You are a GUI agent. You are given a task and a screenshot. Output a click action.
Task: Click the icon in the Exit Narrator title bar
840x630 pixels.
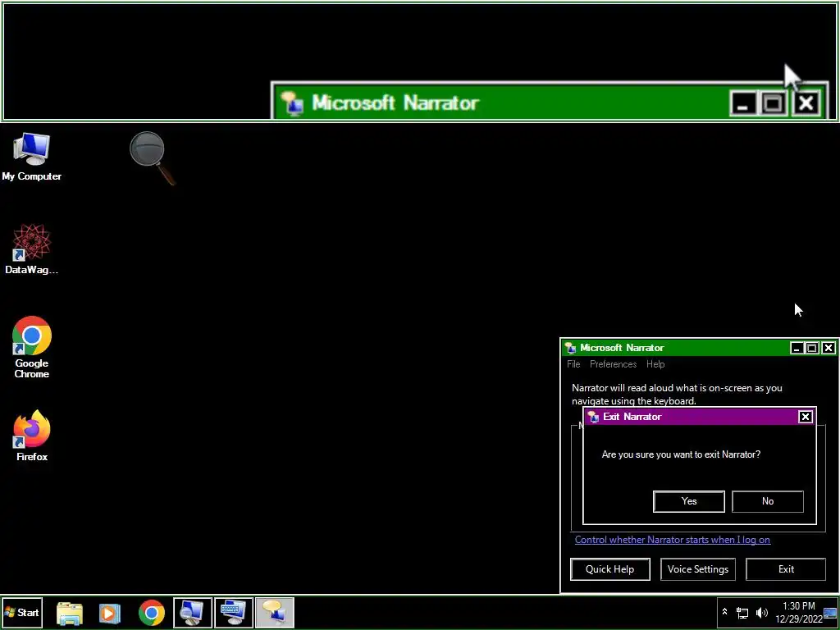[x=593, y=417]
